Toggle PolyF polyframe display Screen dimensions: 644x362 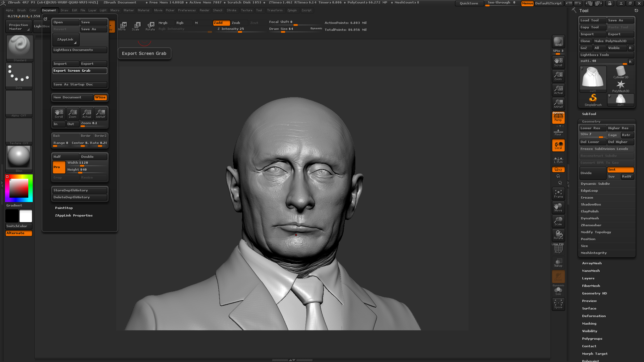558,249
